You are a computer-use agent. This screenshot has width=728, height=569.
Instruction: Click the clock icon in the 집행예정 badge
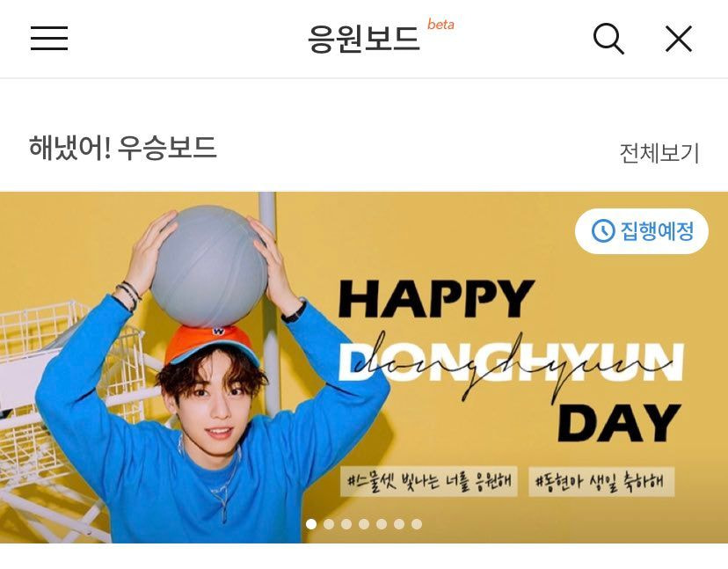pos(603,230)
